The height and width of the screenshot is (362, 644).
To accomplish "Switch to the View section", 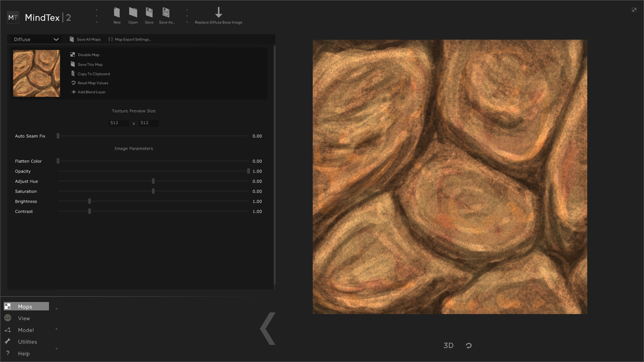I will 23,318.
